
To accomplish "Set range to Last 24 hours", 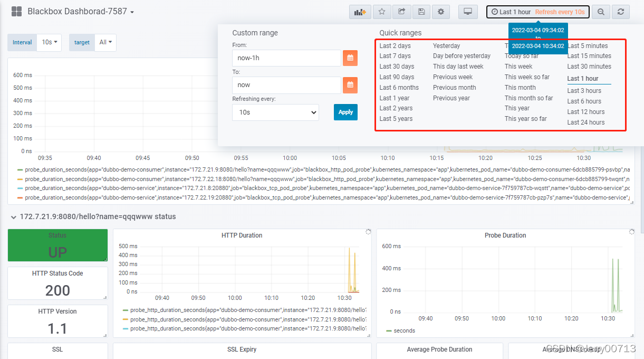I will [586, 122].
